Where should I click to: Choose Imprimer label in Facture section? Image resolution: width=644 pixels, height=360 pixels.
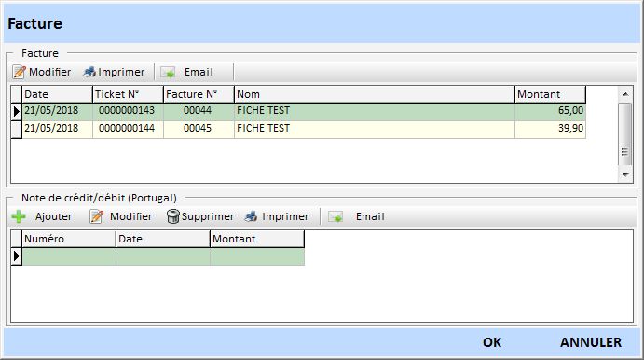click(121, 72)
